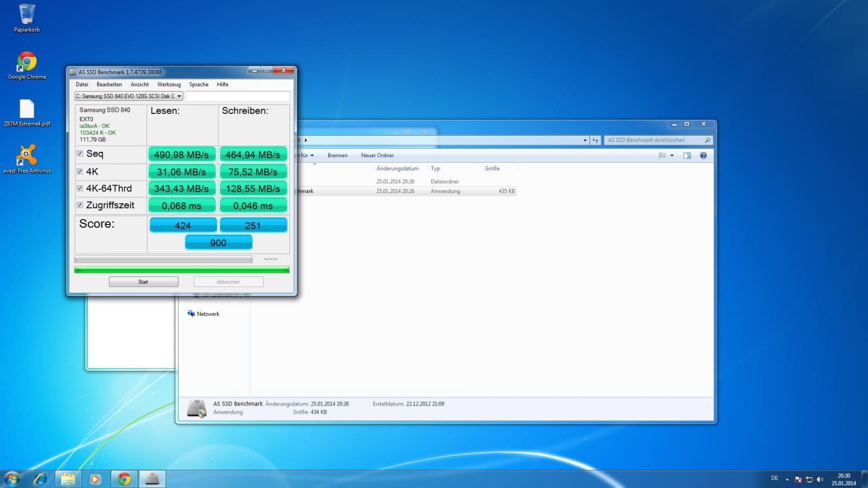The width and height of the screenshot is (868, 488).
Task: Click the 4K write result 75,52 MB/s
Action: 253,172
